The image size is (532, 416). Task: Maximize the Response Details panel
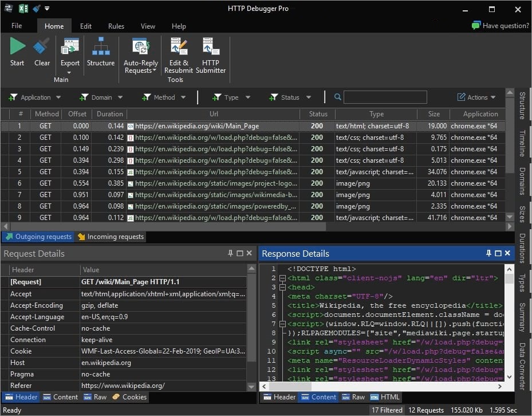point(498,253)
